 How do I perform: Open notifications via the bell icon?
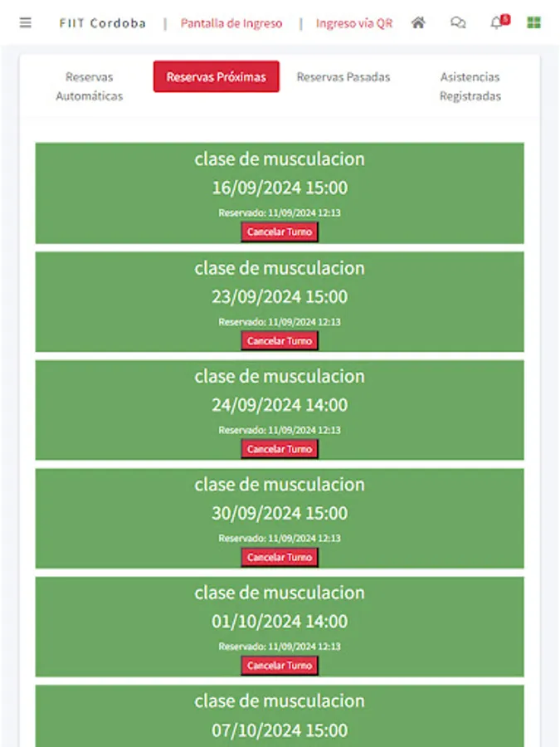coord(495,24)
